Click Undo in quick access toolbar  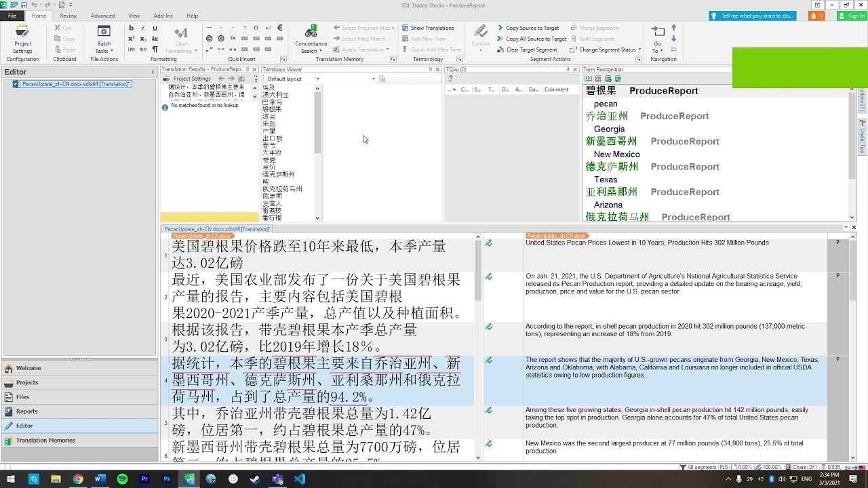[x=34, y=5]
